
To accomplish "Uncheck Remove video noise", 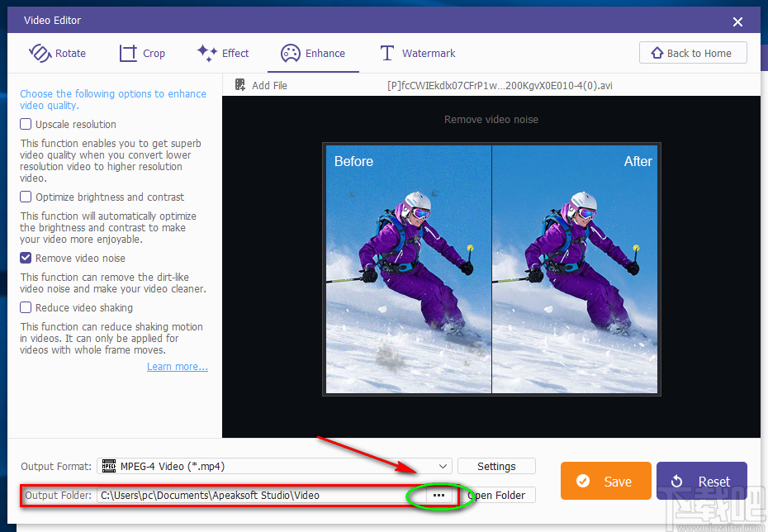I will 26,258.
